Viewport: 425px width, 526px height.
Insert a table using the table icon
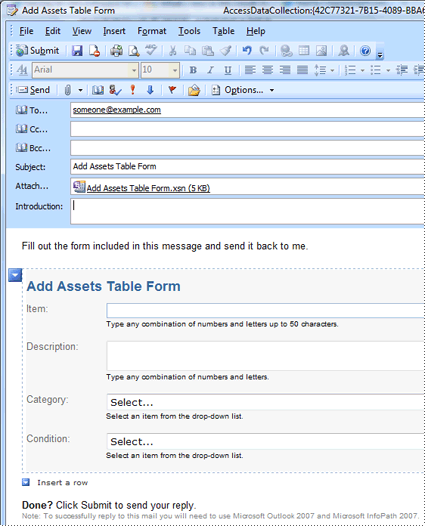[304, 51]
